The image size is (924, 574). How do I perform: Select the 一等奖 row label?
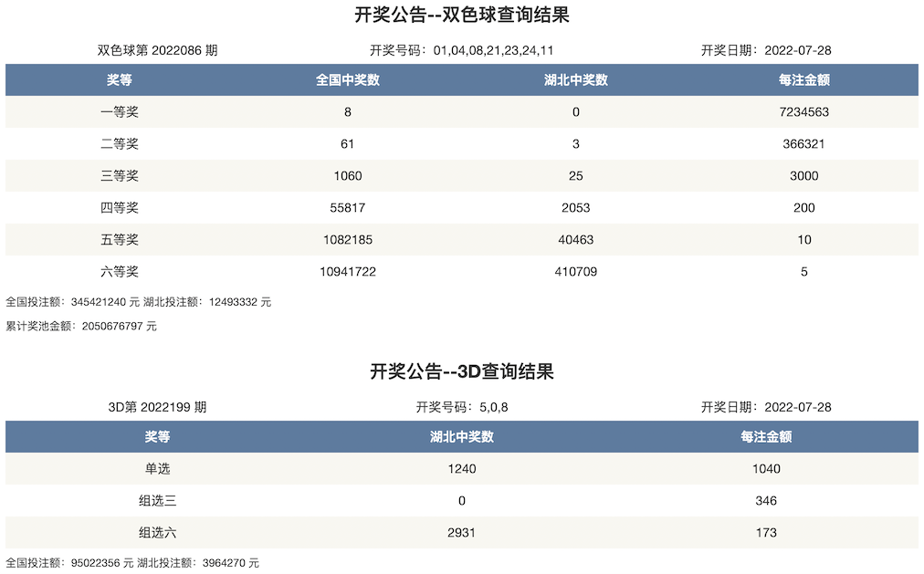(119, 112)
